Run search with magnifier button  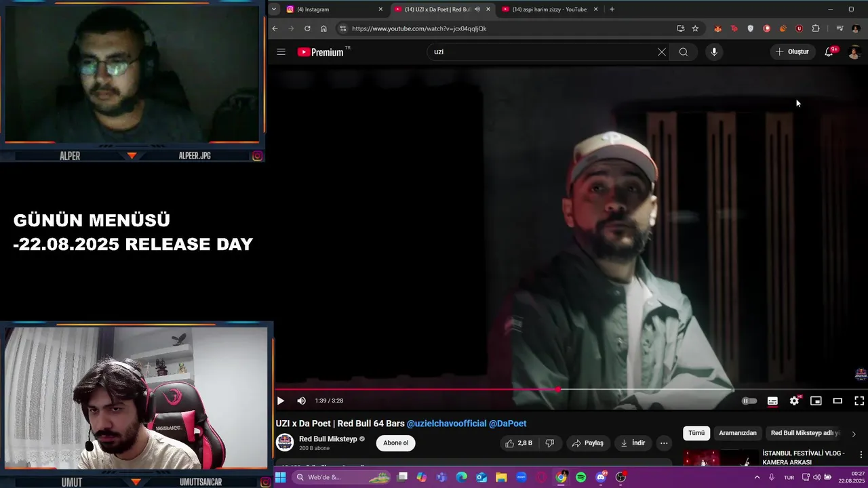tap(684, 52)
